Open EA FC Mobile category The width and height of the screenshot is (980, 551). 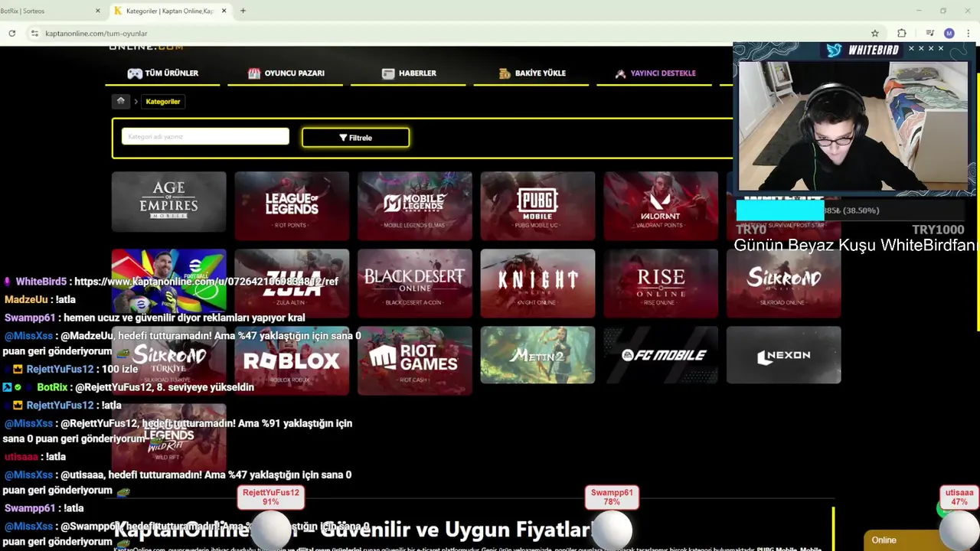point(661,355)
